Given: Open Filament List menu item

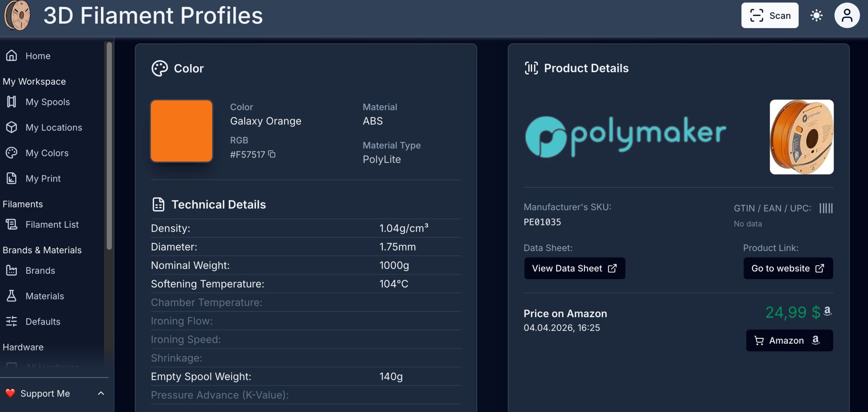Looking at the screenshot, I should [x=52, y=225].
